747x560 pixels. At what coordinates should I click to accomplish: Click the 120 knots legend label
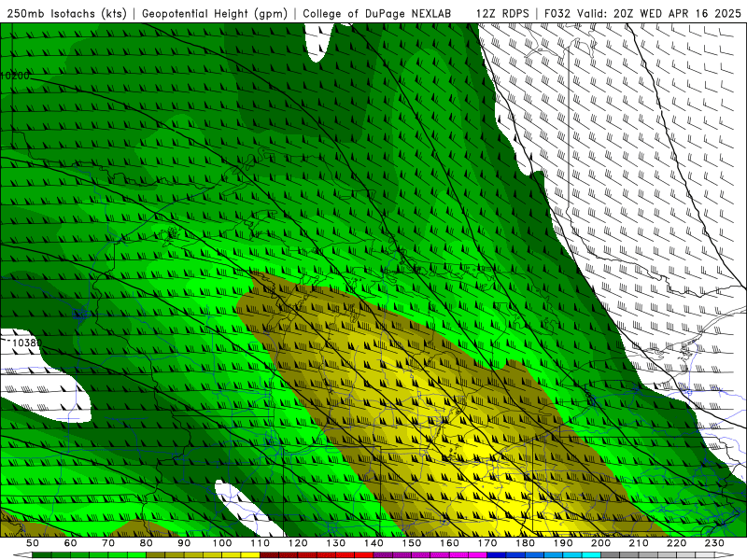tap(298, 543)
